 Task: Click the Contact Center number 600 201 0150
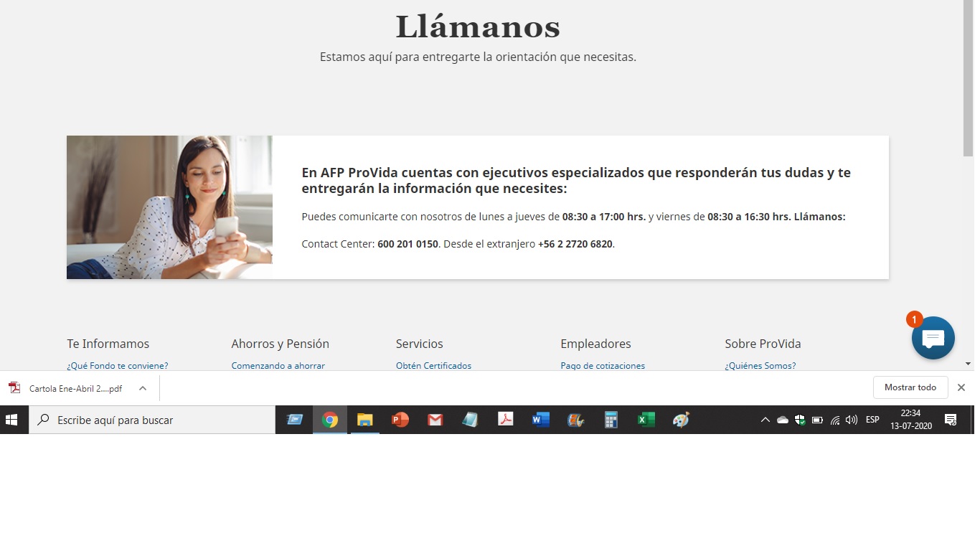click(x=407, y=244)
